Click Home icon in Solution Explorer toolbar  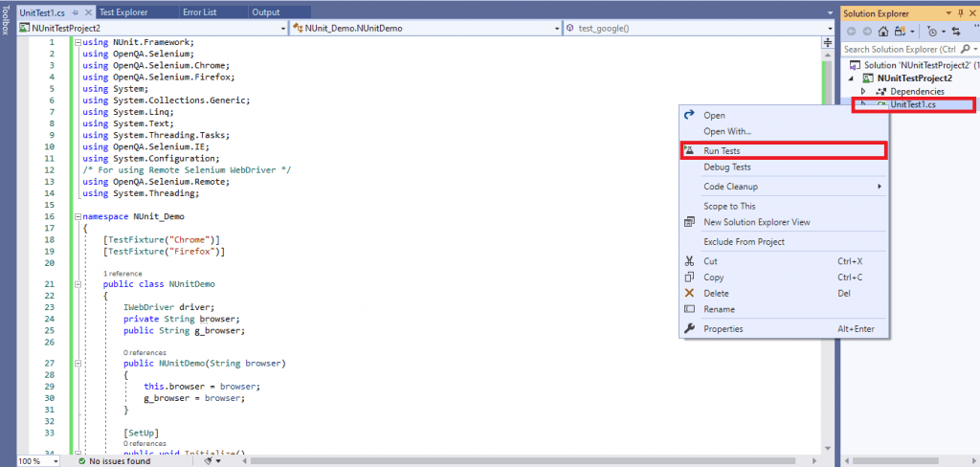coord(883,32)
